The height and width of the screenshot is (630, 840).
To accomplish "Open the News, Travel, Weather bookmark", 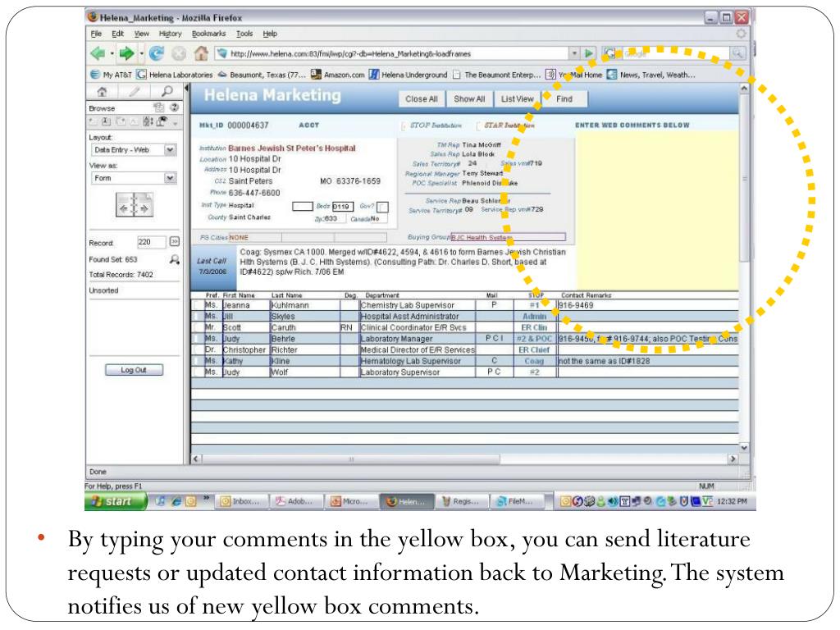I will (651, 75).
